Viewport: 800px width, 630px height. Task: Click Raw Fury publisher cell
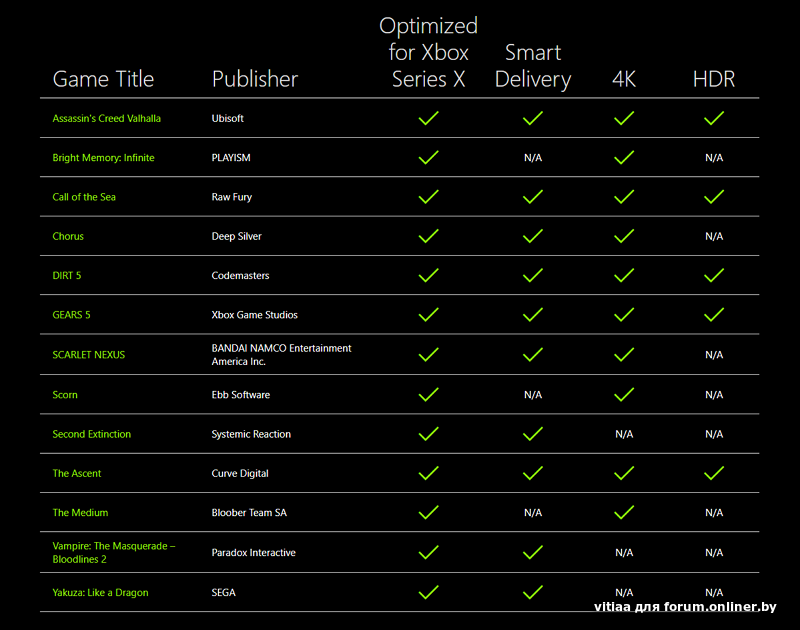coord(232,197)
